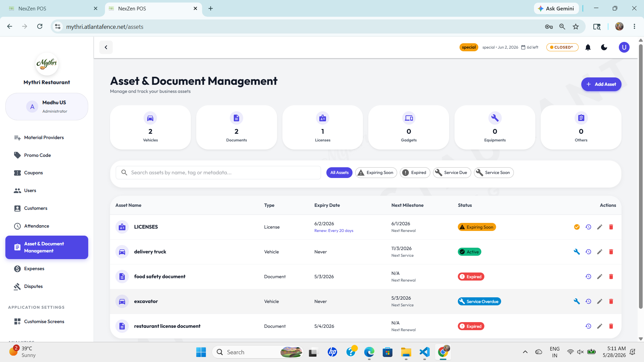644x362 pixels.
Task: Edit the delivery truck asset
Action: (x=600, y=252)
